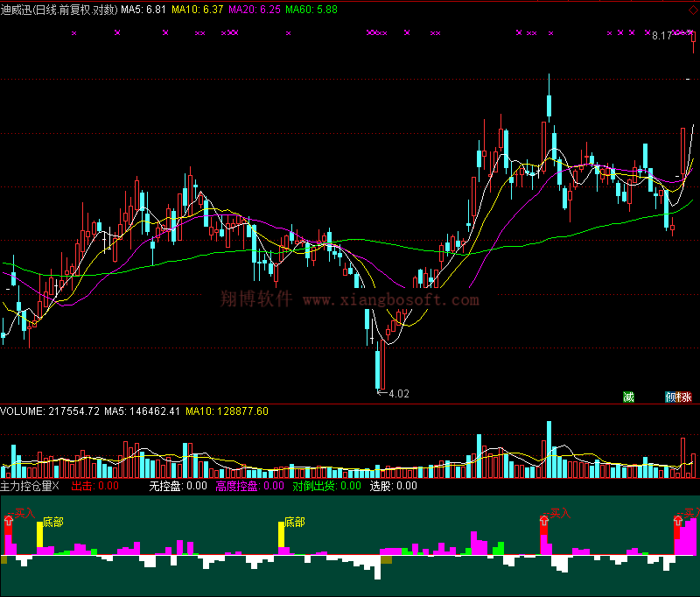
Task: Click the green 减 badge icon
Action: pyautogui.click(x=628, y=397)
